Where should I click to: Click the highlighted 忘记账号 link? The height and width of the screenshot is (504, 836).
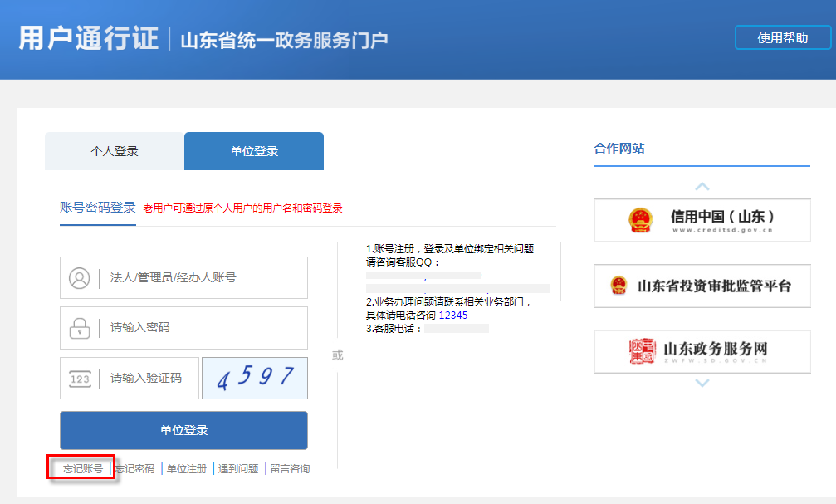pos(80,468)
